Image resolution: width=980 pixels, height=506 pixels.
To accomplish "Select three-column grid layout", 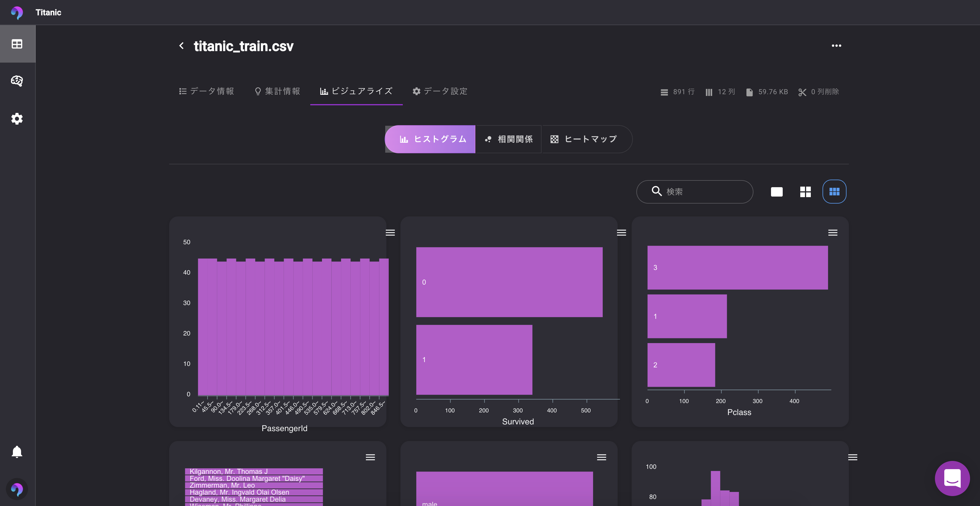I will [x=834, y=192].
